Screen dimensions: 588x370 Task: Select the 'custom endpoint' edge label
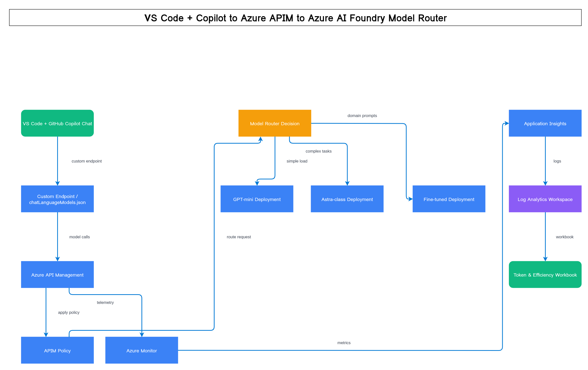click(x=87, y=161)
